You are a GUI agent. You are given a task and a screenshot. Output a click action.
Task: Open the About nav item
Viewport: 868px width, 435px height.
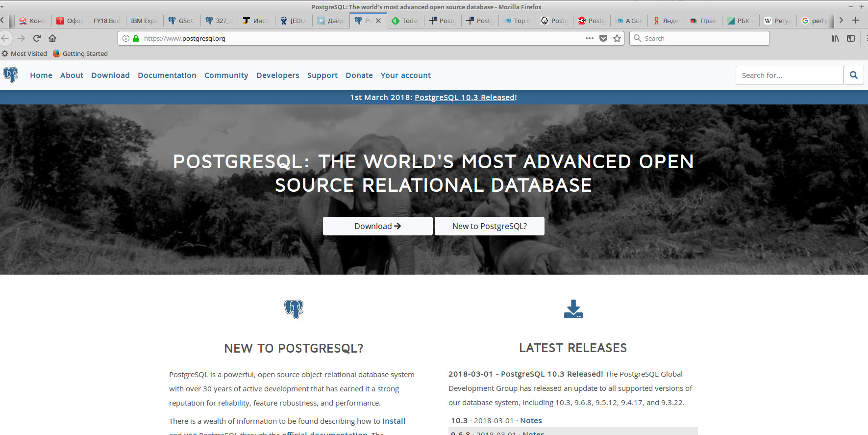pyautogui.click(x=72, y=75)
